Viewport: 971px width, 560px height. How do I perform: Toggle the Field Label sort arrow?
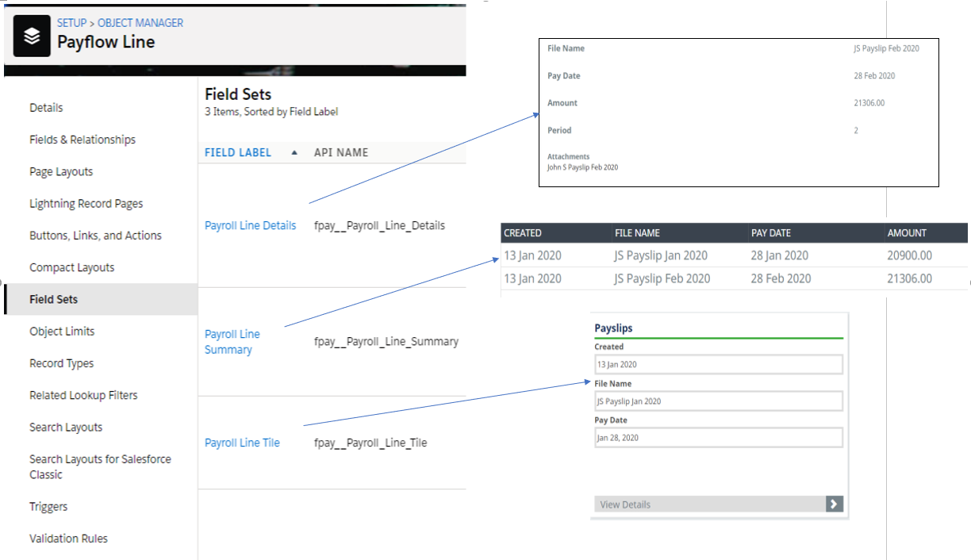[x=294, y=153]
